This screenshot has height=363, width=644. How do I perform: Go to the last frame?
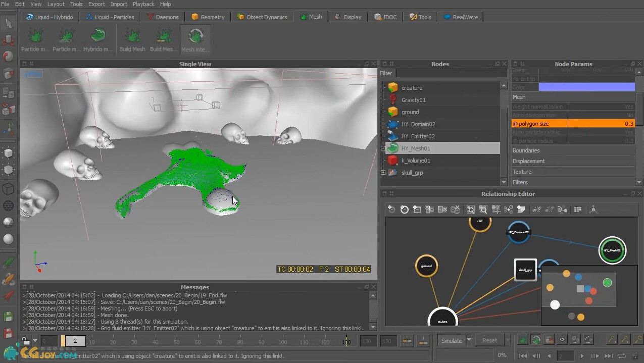click(x=609, y=356)
